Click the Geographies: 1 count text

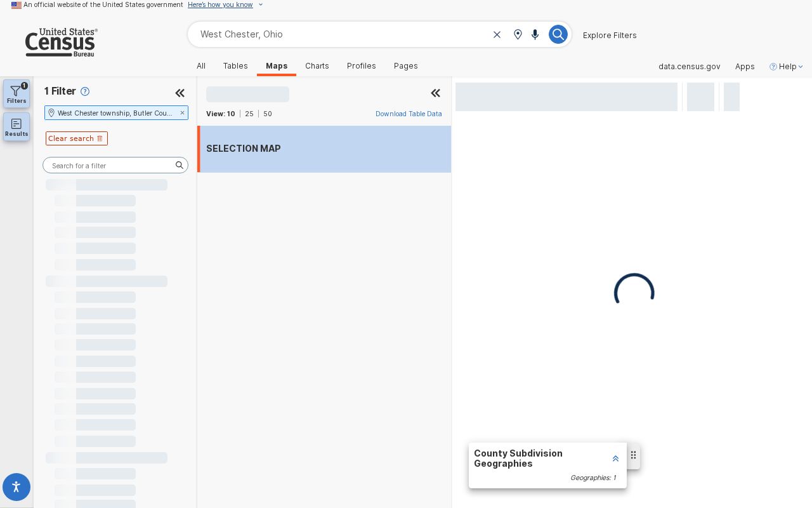tap(593, 478)
